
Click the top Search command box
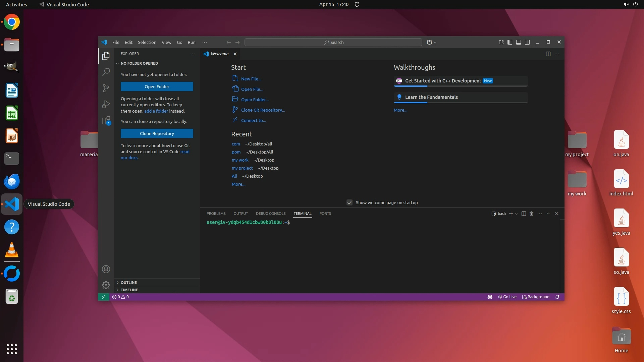pos(333,42)
